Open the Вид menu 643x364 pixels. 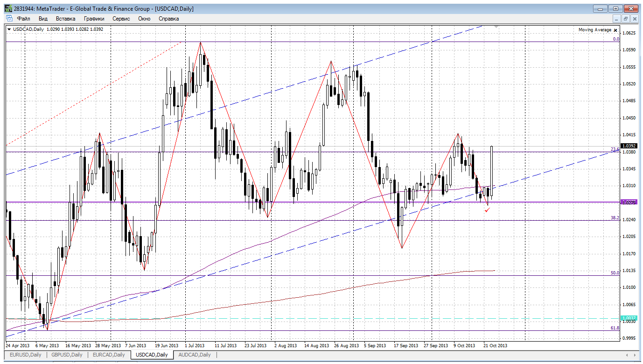pos(43,19)
